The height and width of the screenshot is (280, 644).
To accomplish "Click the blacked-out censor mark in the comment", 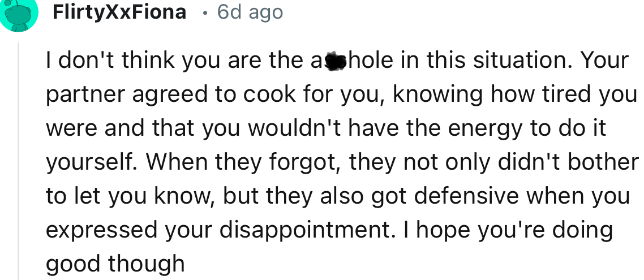I will click(x=337, y=61).
